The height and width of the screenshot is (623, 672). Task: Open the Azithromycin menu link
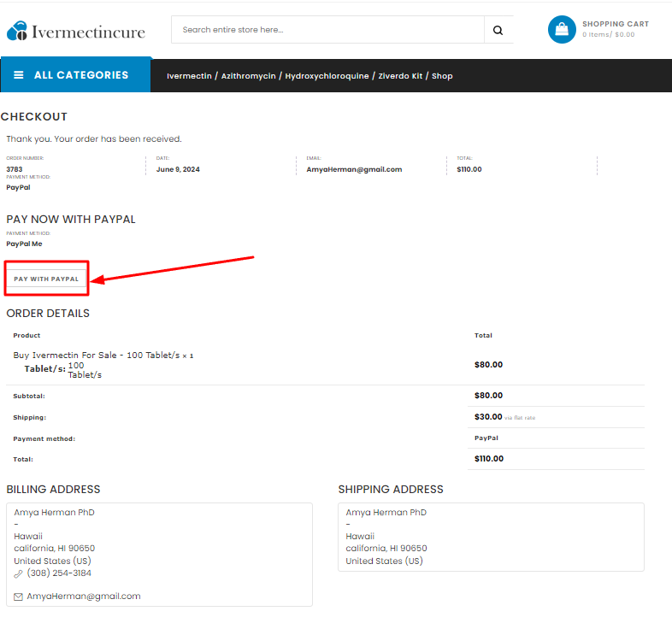[x=248, y=76]
